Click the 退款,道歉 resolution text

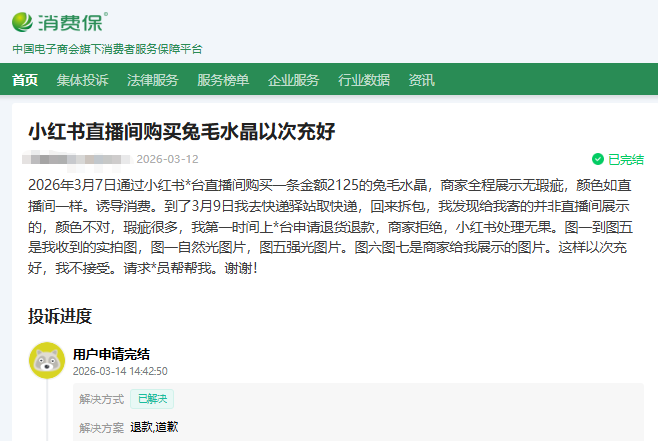click(x=154, y=427)
